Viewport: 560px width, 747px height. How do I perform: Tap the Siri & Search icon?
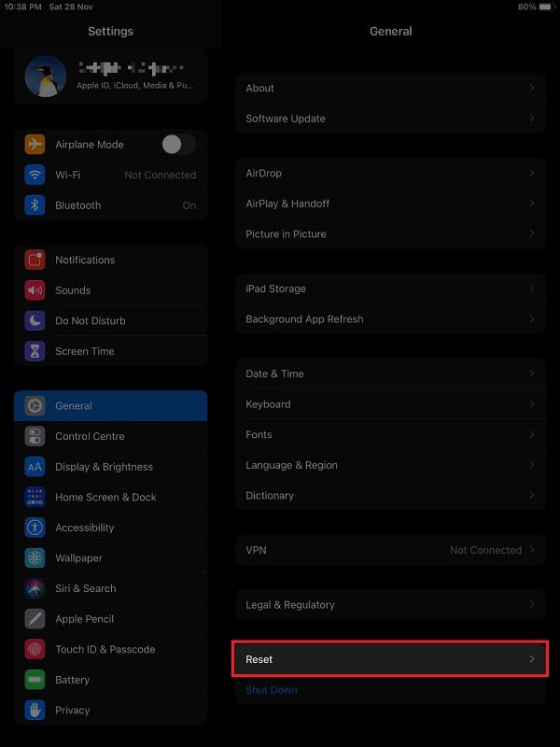(35, 589)
